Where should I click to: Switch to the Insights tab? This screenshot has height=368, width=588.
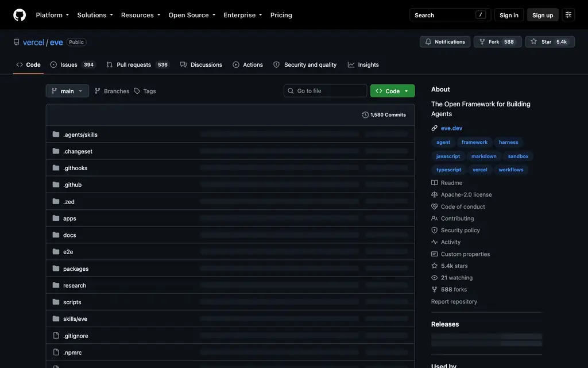click(363, 64)
